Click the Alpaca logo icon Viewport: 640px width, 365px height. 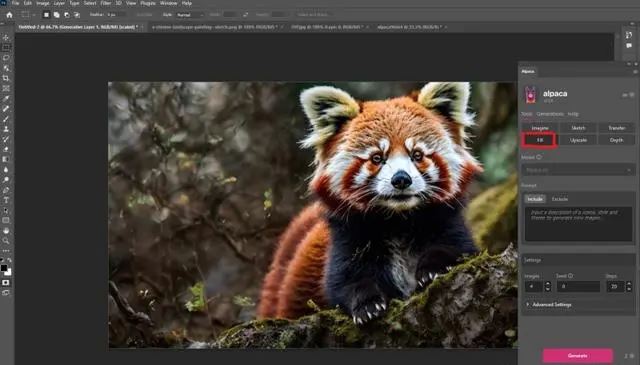click(530, 95)
